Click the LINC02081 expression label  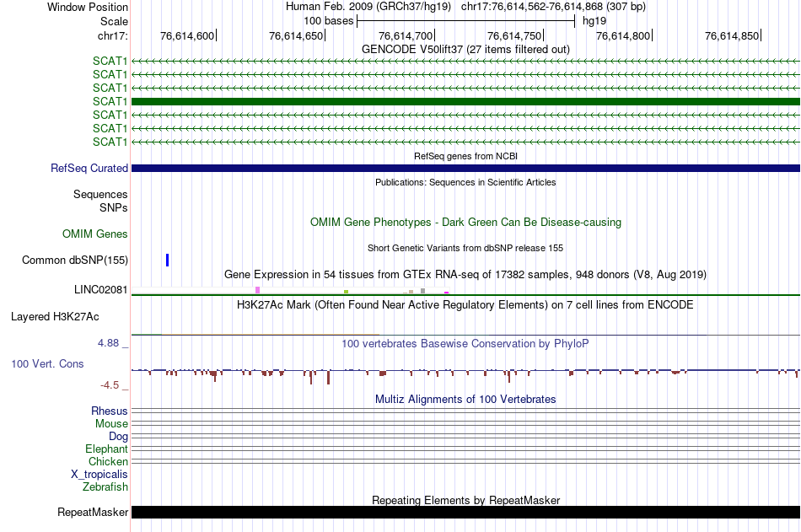click(100, 290)
